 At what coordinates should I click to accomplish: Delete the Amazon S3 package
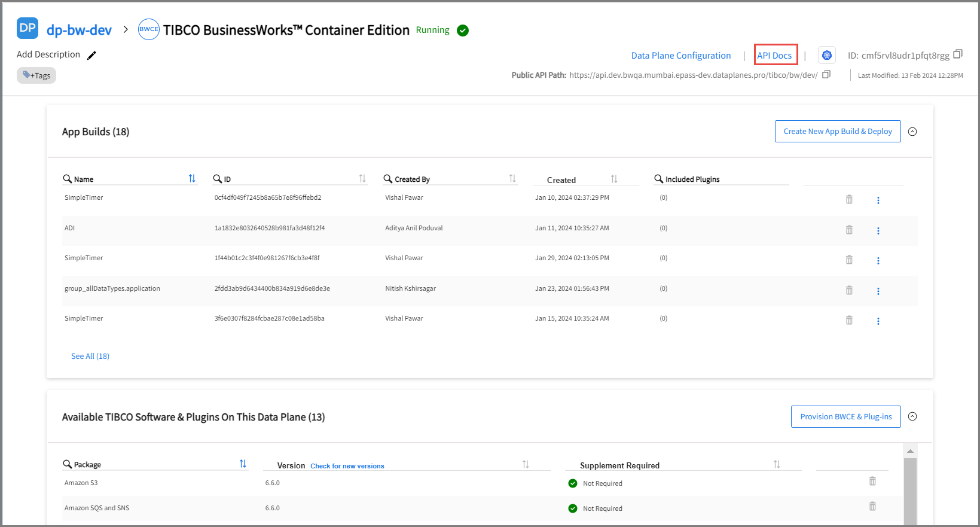click(x=872, y=481)
